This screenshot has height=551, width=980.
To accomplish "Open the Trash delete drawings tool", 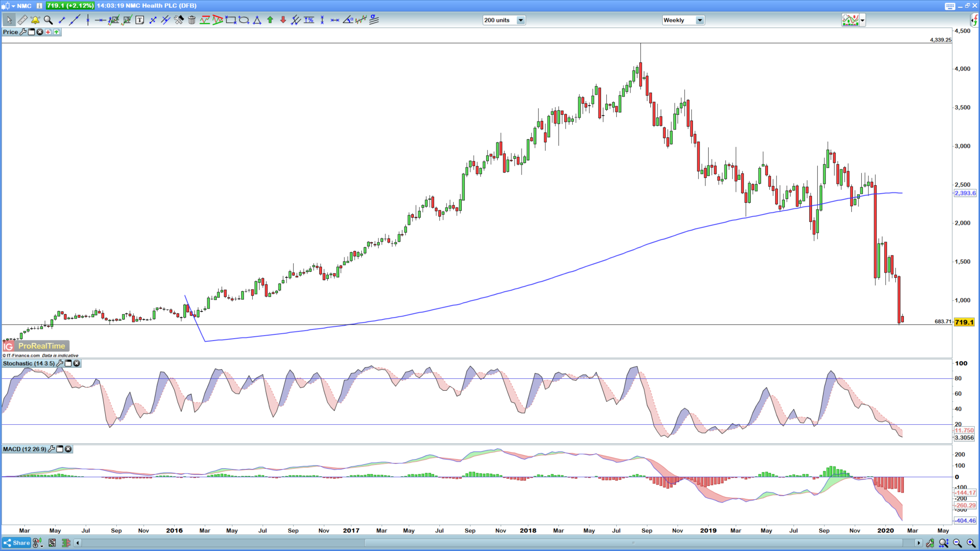I will pos(192,20).
